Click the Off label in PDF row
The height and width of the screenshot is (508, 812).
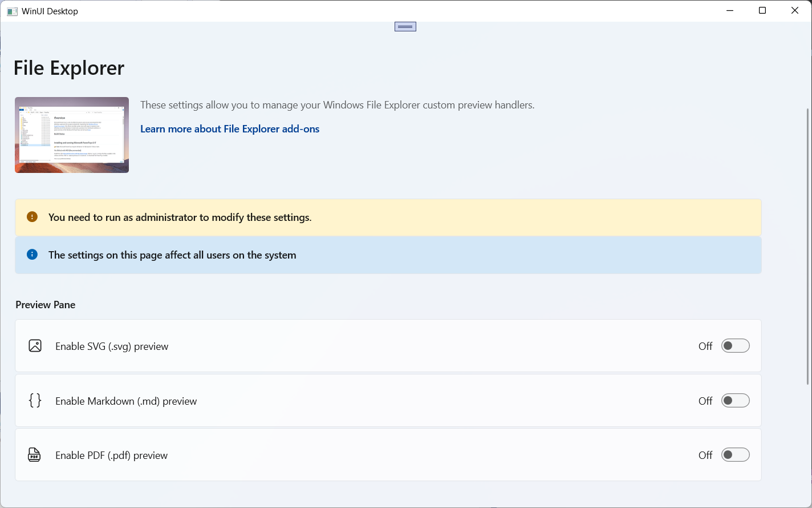[705, 455]
